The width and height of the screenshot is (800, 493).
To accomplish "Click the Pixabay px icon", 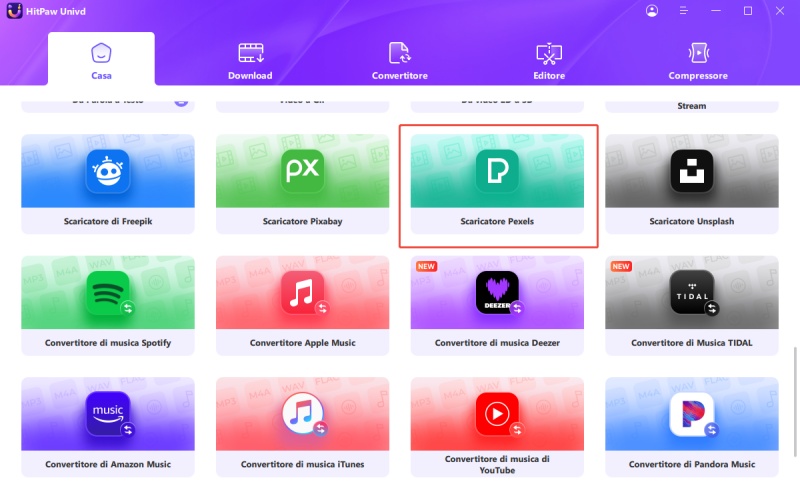I will [x=303, y=171].
